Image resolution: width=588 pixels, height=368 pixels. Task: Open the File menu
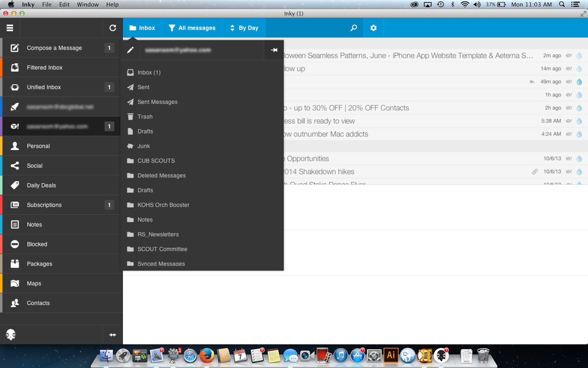pos(47,4)
